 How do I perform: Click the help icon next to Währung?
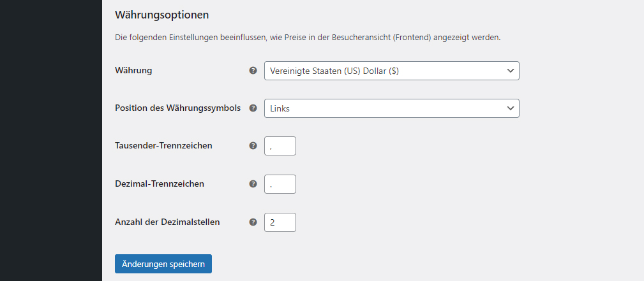click(x=253, y=71)
